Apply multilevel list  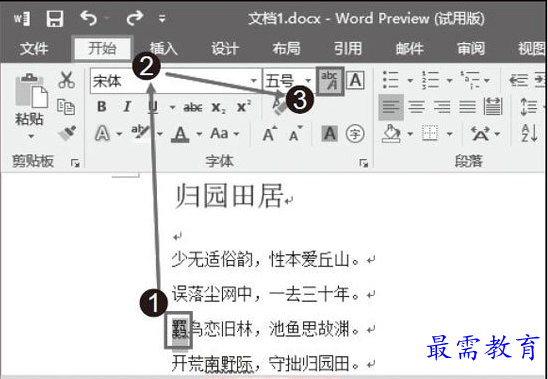tap(469, 80)
